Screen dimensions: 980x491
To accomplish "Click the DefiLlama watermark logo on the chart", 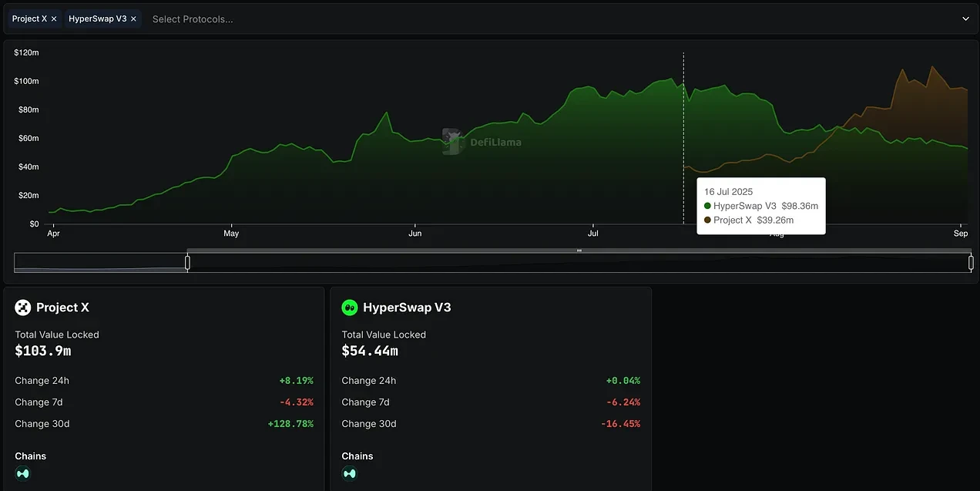I will click(x=452, y=142).
